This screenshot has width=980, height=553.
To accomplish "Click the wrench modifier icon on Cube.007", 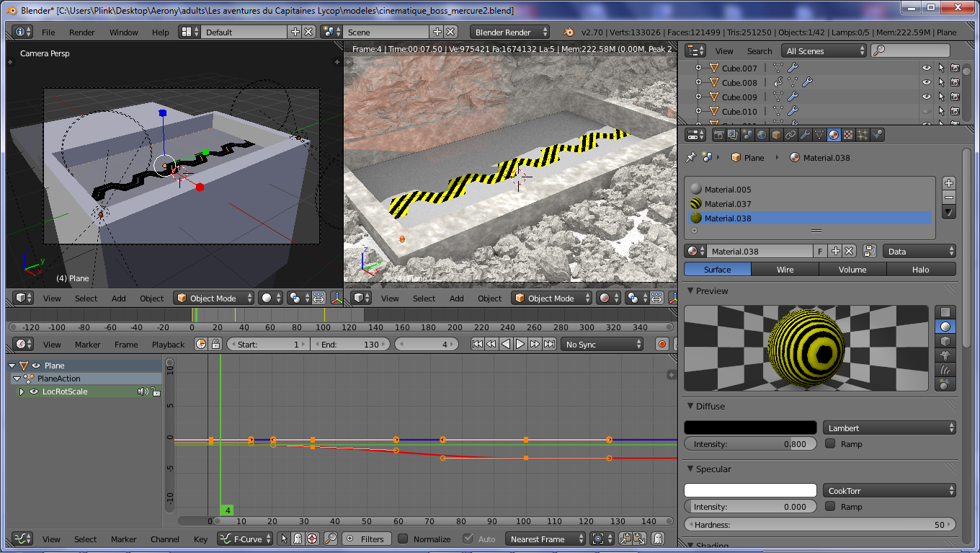I will [x=793, y=68].
